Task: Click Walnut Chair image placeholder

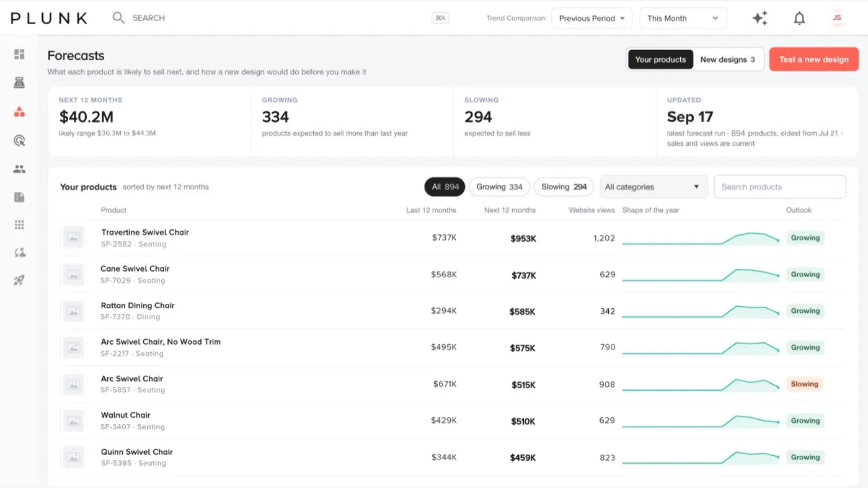Action: point(74,420)
